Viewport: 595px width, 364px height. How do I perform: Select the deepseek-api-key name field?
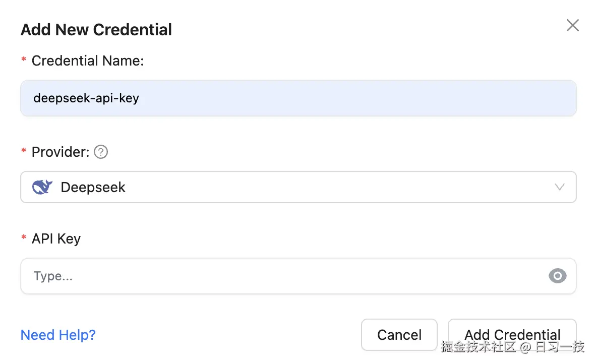252,98
